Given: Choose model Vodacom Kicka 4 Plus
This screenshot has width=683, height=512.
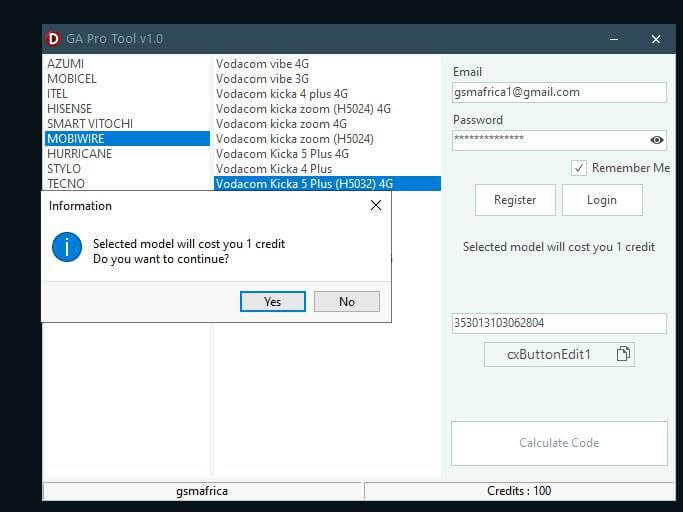Looking at the screenshot, I should click(327, 169).
